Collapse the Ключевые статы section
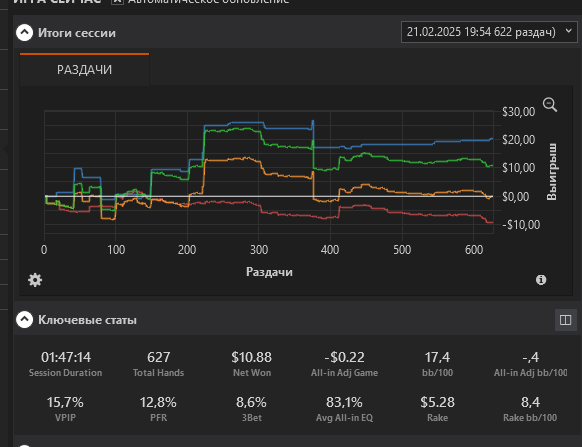 24,320
